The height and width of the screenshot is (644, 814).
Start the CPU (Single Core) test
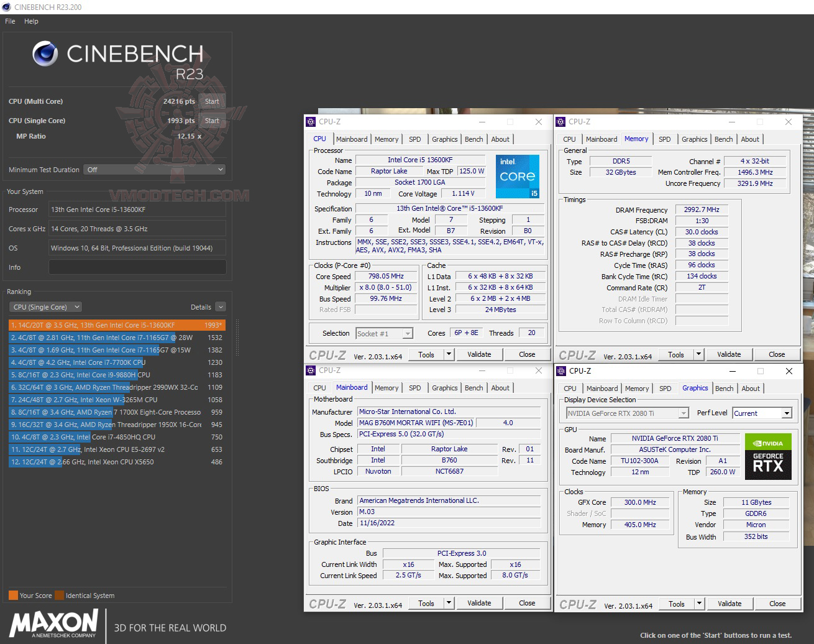[212, 121]
